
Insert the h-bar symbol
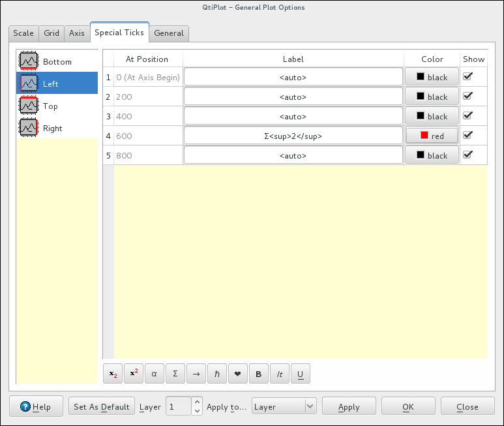217,374
